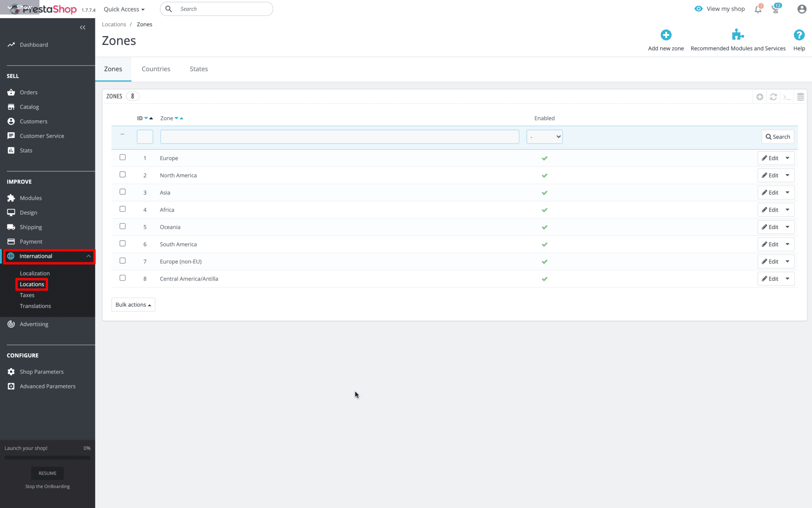The height and width of the screenshot is (508, 812).
Task: Open Translations submenu item
Action: 35,306
